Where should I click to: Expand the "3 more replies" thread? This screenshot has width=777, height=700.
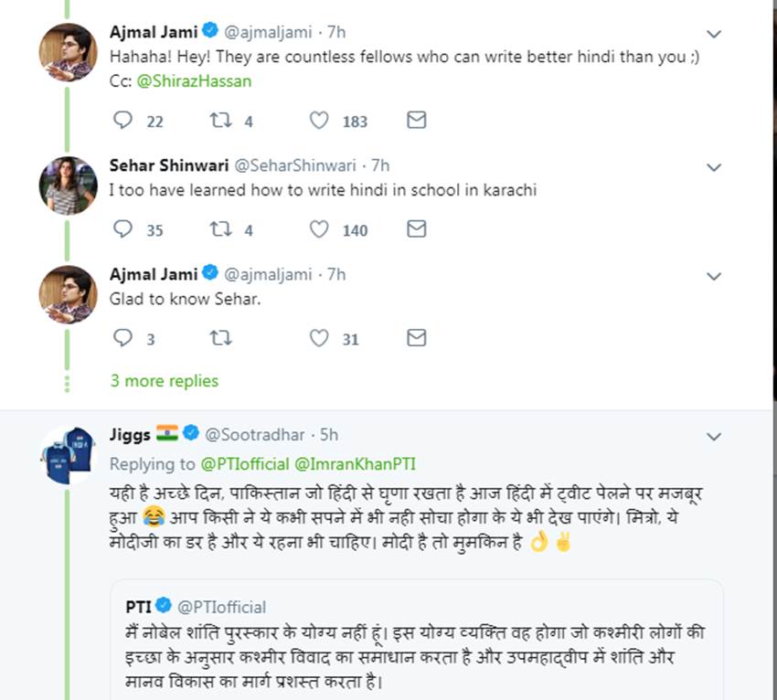pos(165,380)
